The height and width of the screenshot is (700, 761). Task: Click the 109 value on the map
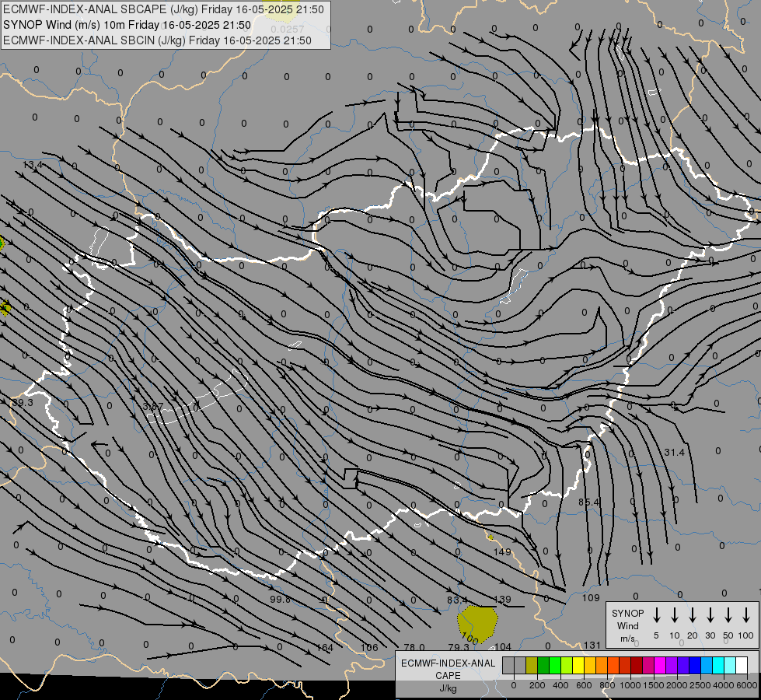click(591, 598)
